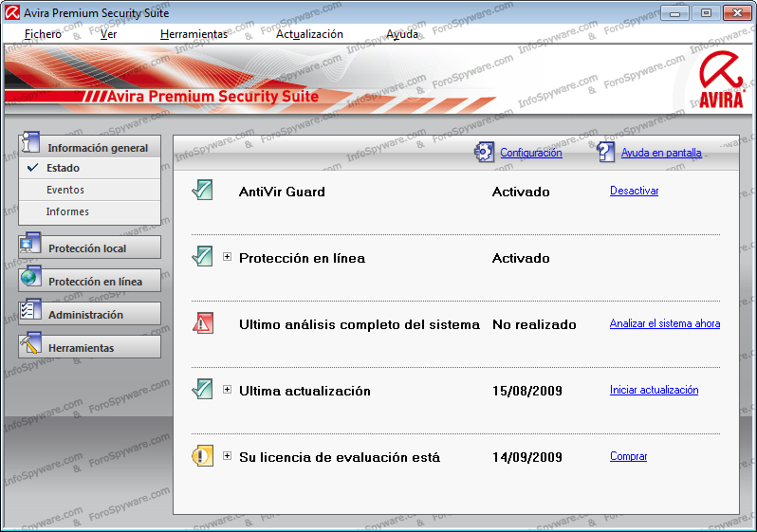Select Estado in the sidebar

tap(89, 168)
